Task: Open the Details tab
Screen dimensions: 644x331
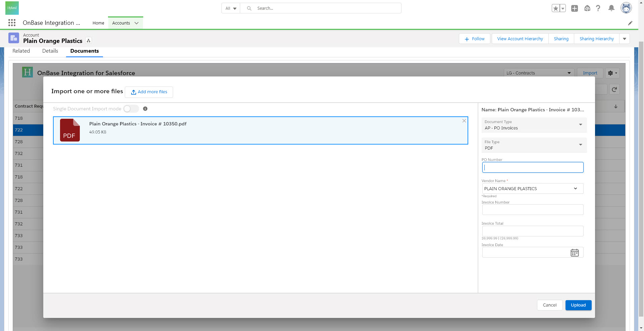Action: (50, 51)
